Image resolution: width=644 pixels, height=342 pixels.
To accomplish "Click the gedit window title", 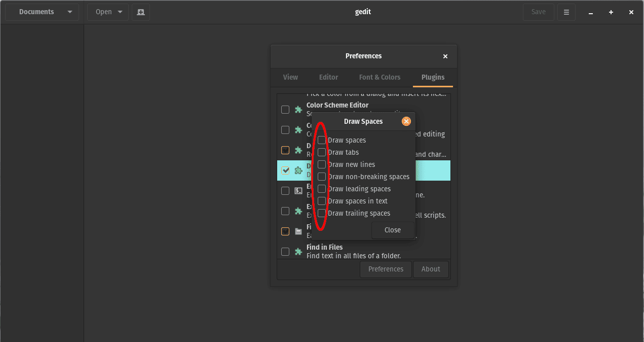I will pos(364,12).
